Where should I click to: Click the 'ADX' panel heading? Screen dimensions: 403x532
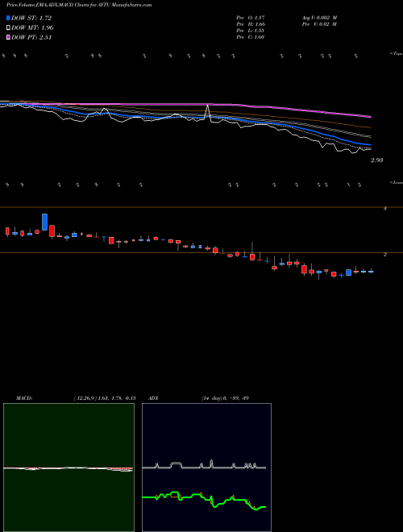point(154,398)
